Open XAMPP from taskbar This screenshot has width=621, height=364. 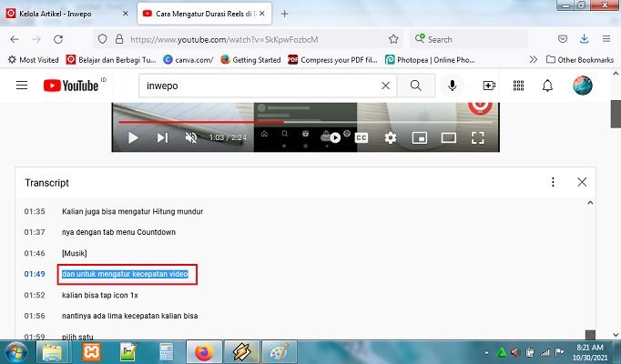(91, 352)
